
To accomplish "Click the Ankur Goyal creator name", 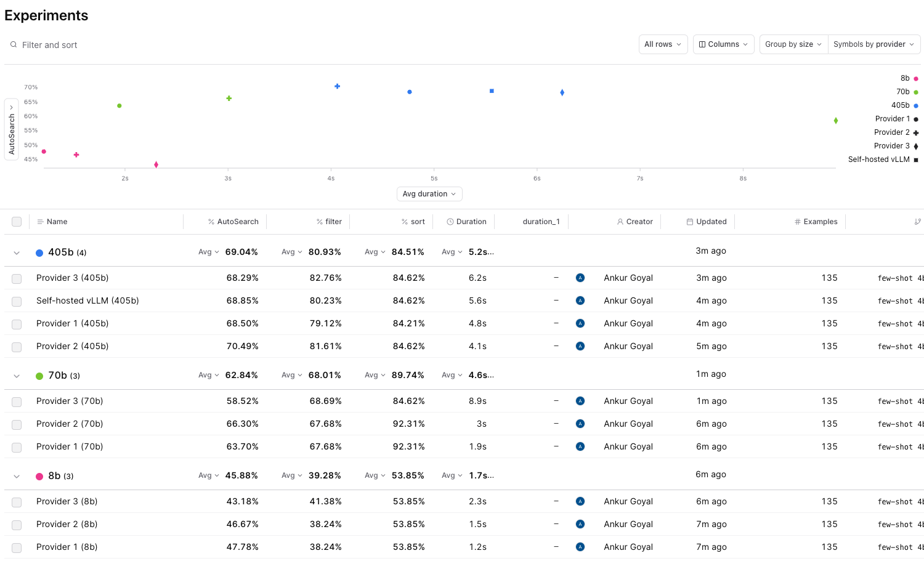I will [x=628, y=278].
